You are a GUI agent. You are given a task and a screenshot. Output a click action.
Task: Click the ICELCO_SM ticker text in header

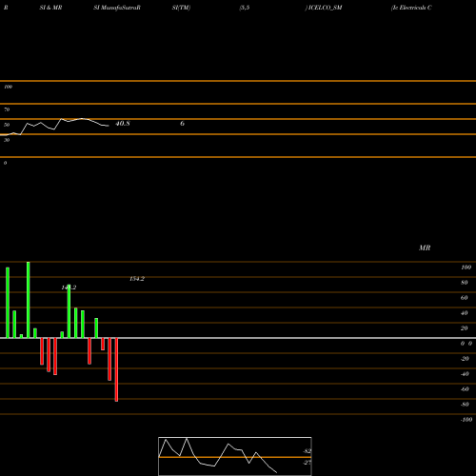pyautogui.click(x=325, y=8)
